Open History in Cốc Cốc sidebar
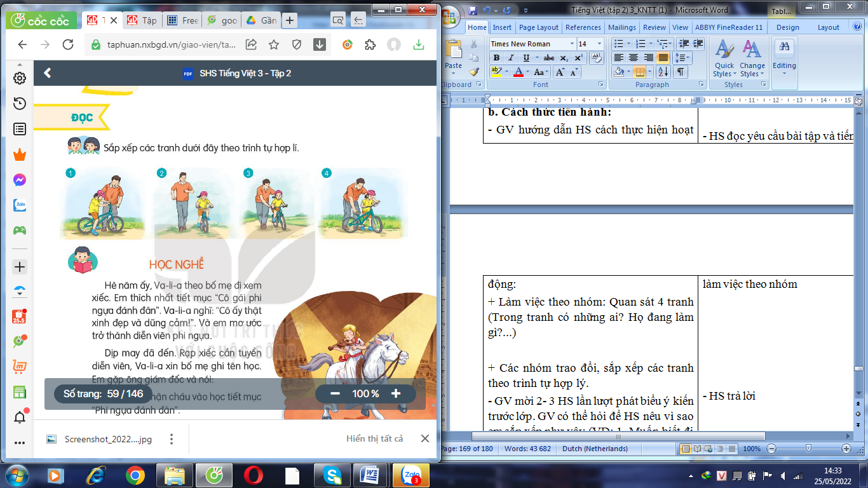 point(20,104)
